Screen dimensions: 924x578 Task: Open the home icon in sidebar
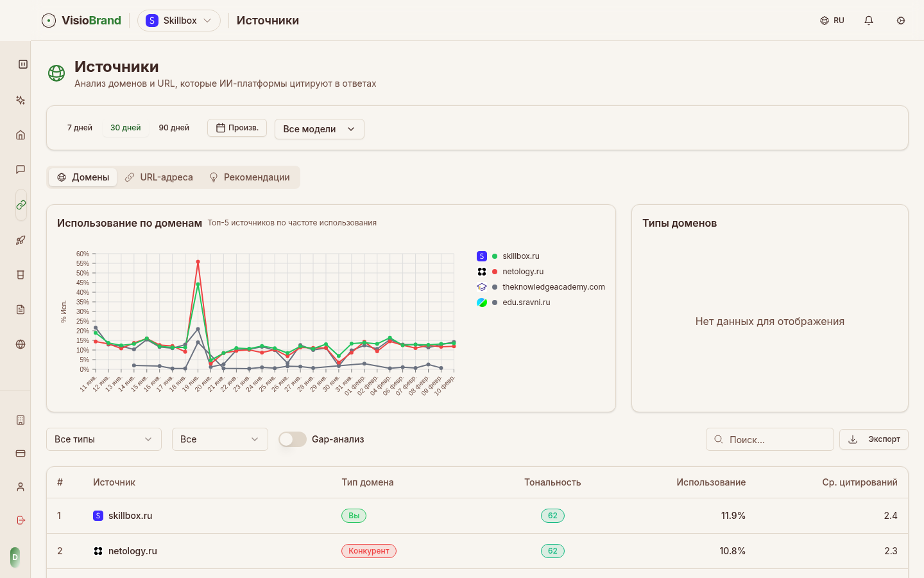[x=21, y=135]
